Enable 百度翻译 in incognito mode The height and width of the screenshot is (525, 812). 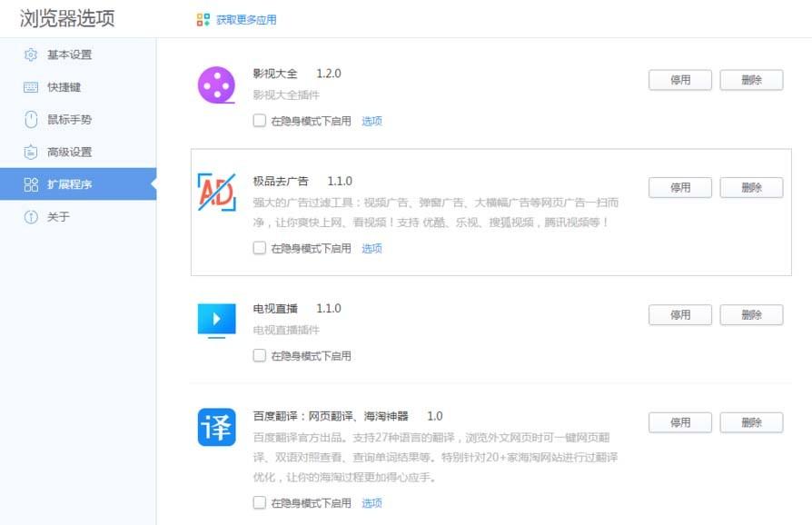tap(259, 502)
